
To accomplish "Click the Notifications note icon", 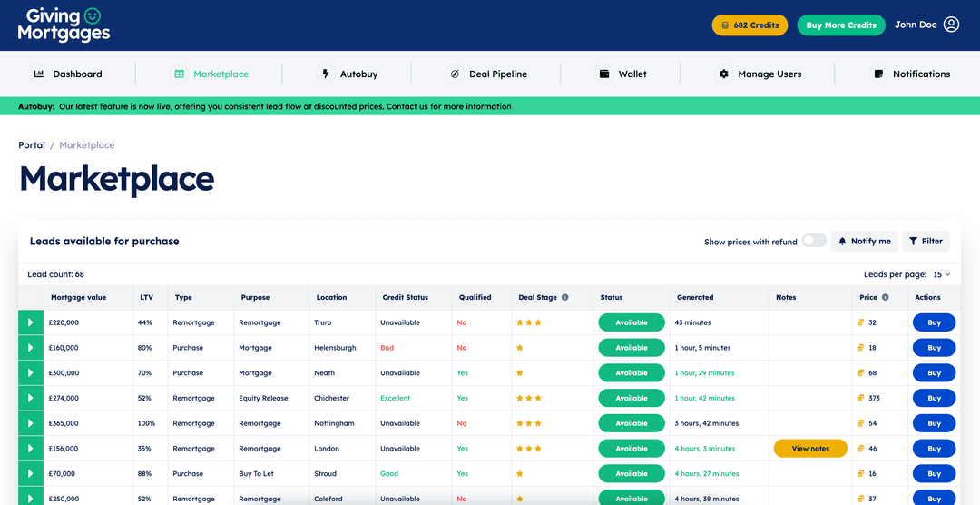I will point(878,74).
